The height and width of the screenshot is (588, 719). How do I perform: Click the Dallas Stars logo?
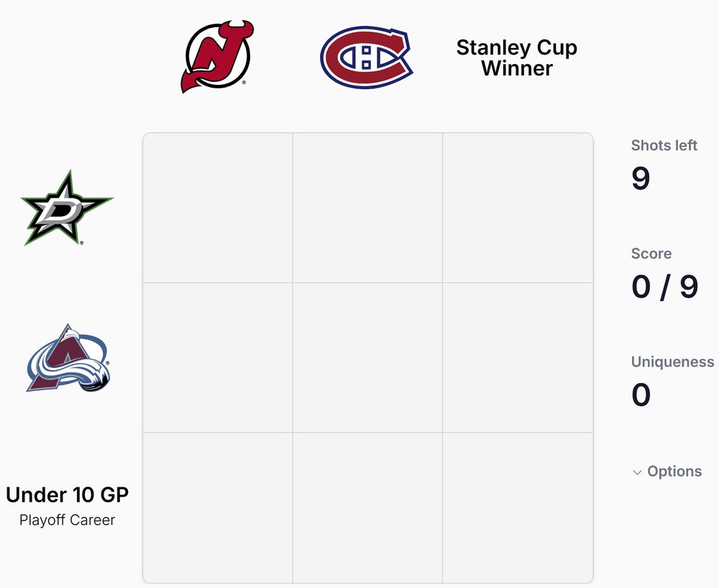pyautogui.click(x=67, y=208)
